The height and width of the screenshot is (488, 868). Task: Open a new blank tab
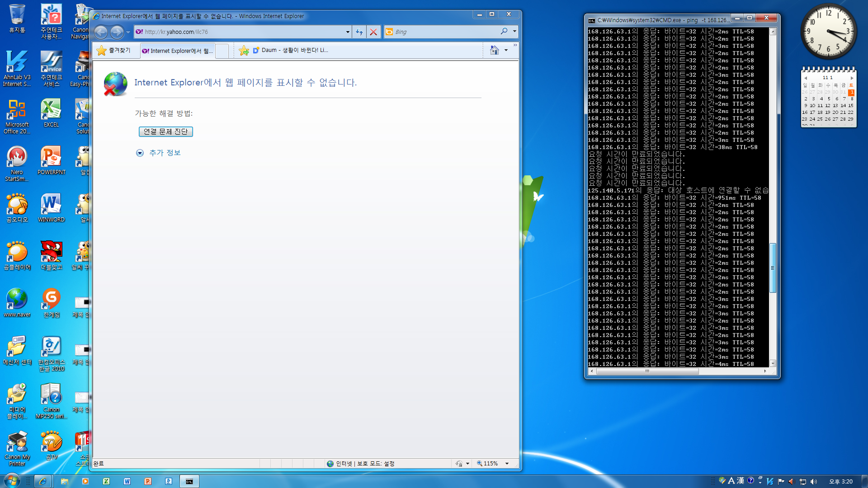point(222,51)
